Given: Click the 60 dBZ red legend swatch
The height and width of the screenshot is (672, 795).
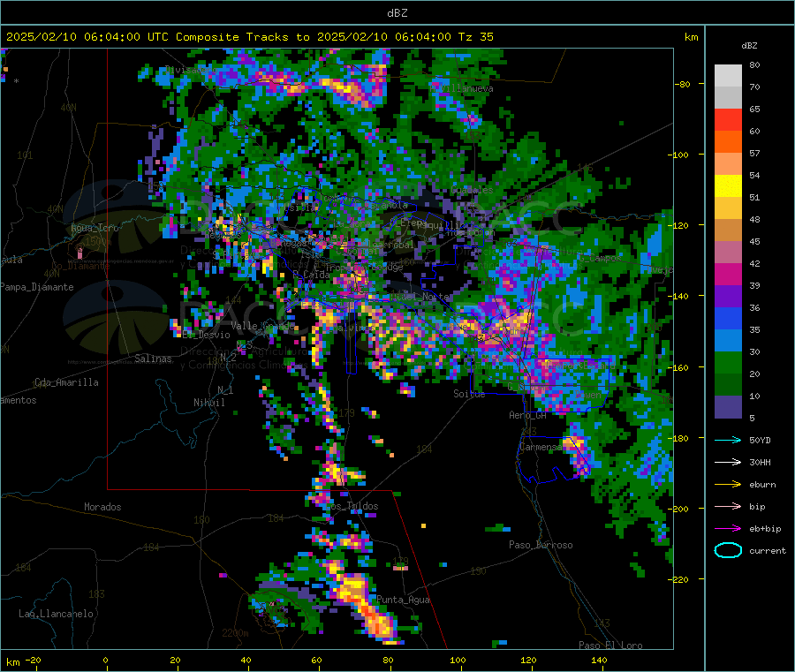Looking at the screenshot, I should pyautogui.click(x=728, y=119).
